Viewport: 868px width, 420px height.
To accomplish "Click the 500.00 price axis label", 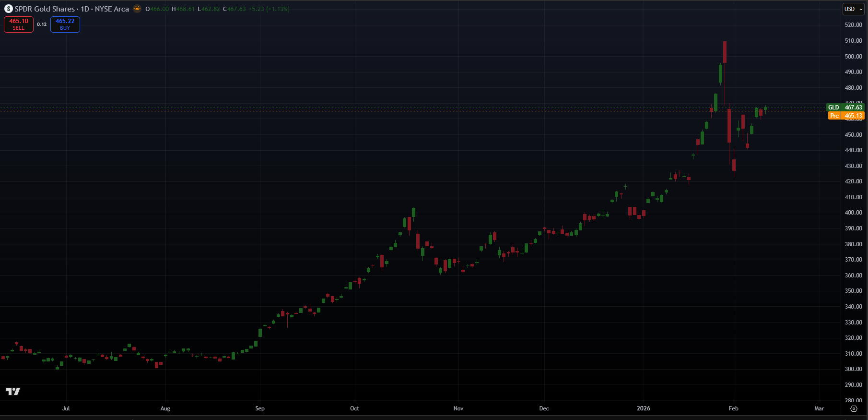I will point(854,57).
